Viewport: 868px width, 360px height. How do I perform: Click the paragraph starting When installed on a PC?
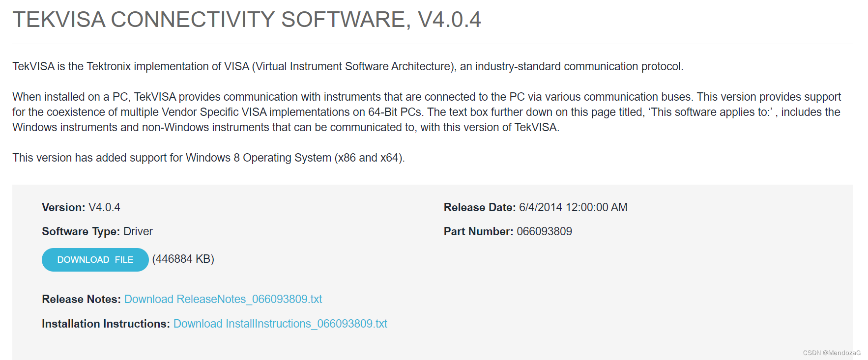click(427, 112)
